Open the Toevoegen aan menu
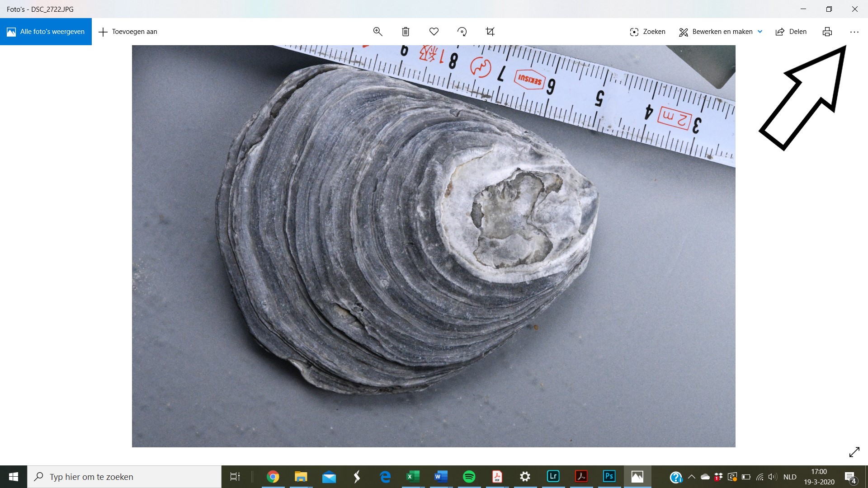 (x=128, y=32)
